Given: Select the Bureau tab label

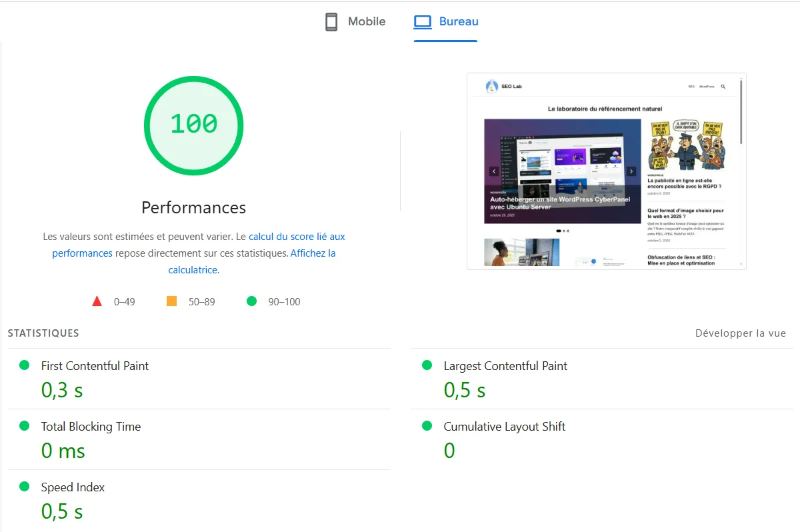Looking at the screenshot, I should coord(459,21).
